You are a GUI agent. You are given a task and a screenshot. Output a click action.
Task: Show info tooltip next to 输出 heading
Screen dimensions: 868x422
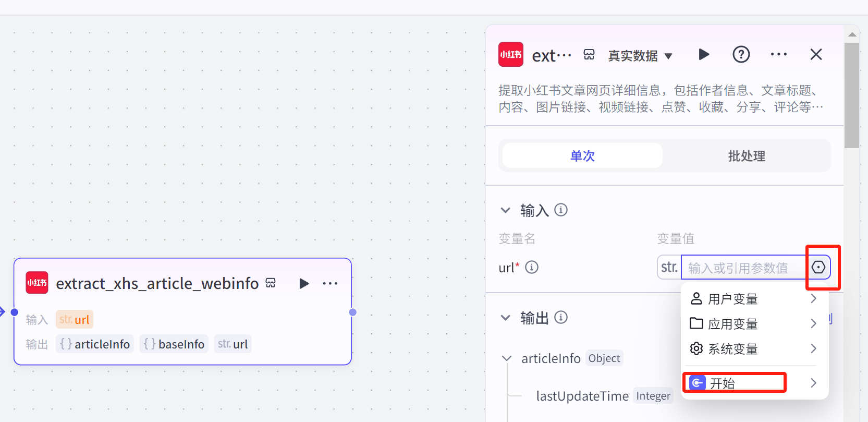tap(561, 317)
